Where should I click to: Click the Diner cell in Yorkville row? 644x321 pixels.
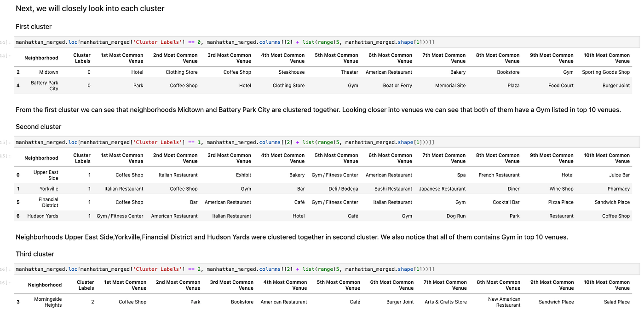(513, 189)
